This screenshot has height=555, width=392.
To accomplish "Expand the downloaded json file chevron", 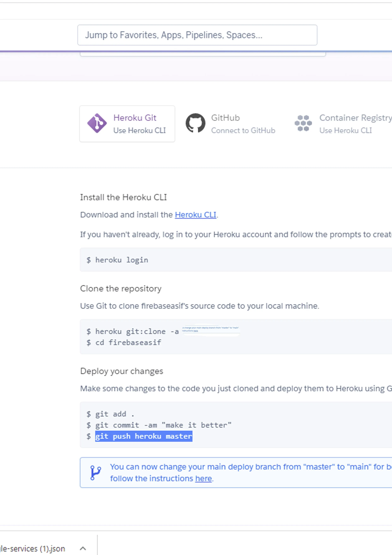I will click(83, 548).
